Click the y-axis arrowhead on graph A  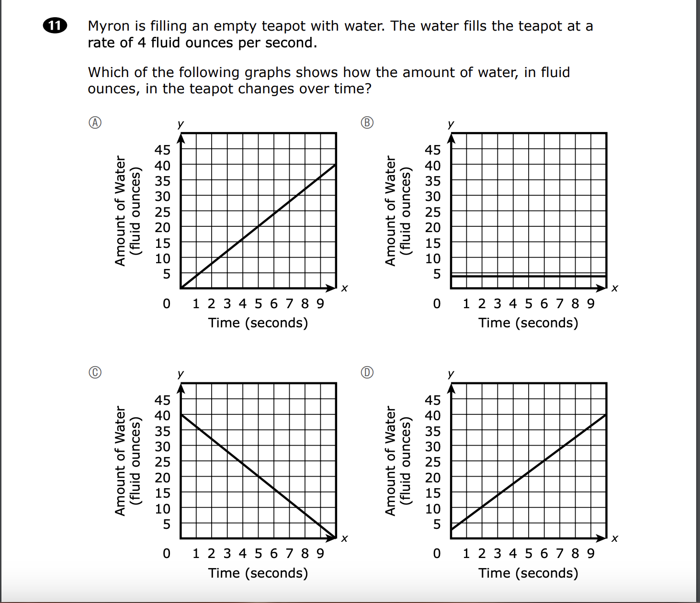pyautogui.click(x=181, y=138)
